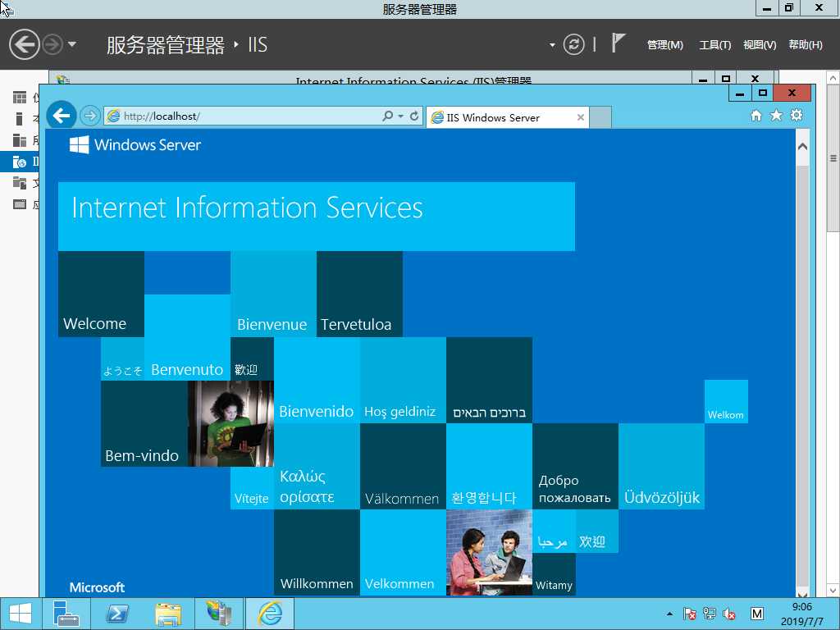Click the Server Manager back arrow
The image size is (840, 630).
point(25,44)
